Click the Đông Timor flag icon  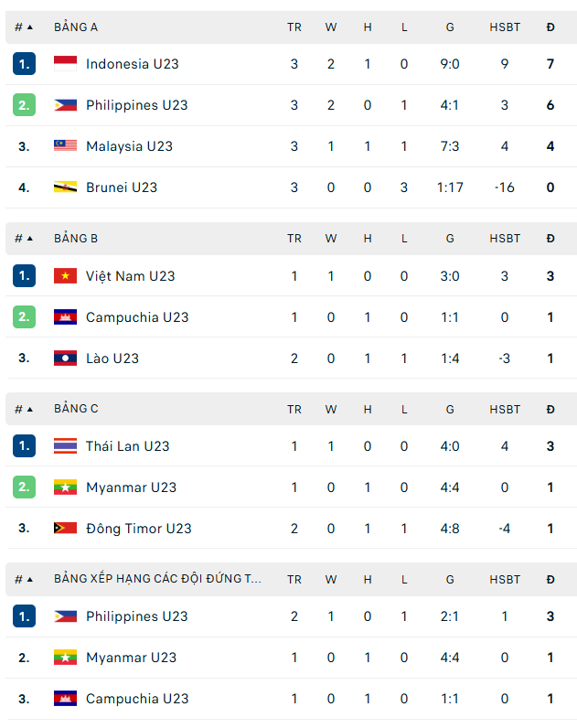(65, 529)
